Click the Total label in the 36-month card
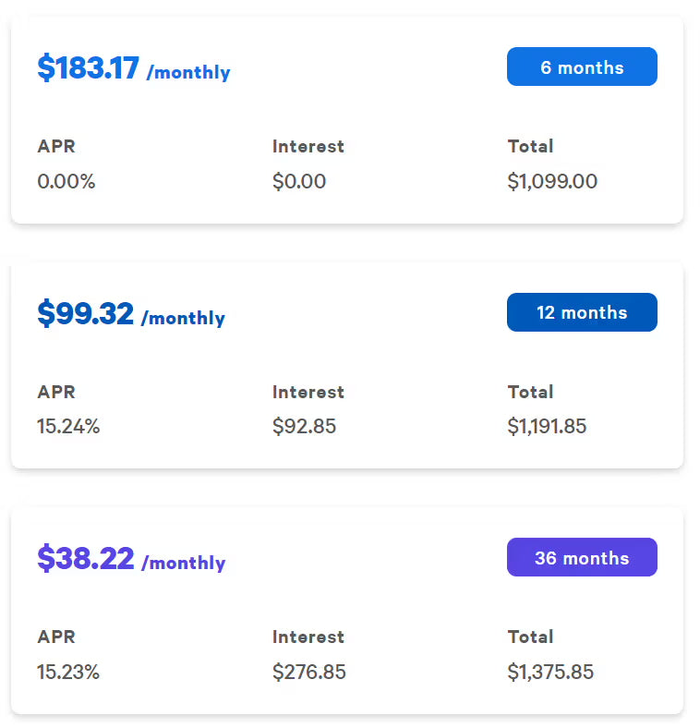700x728 pixels. tap(531, 637)
